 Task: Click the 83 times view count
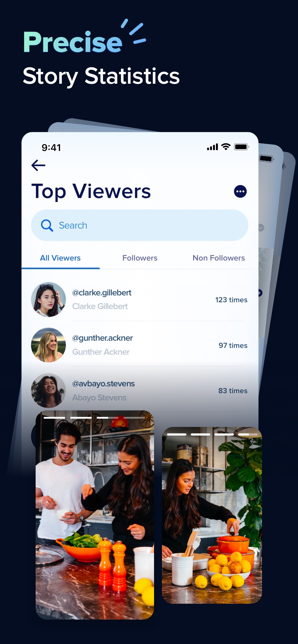coord(233,391)
